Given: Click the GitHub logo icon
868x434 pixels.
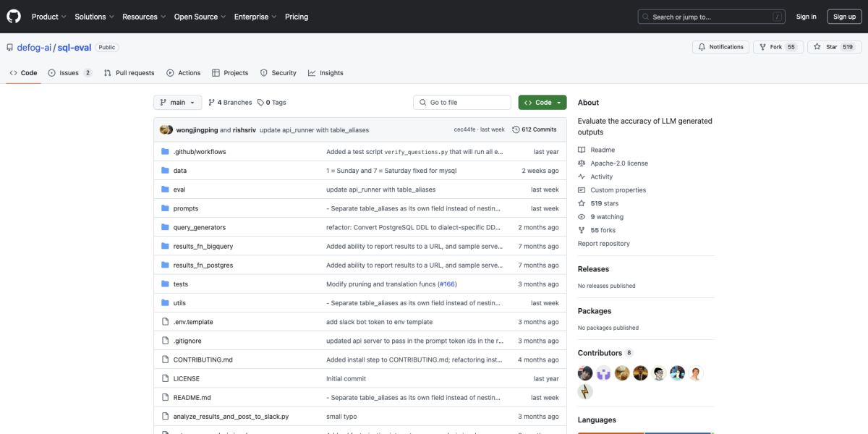Looking at the screenshot, I should [x=14, y=16].
